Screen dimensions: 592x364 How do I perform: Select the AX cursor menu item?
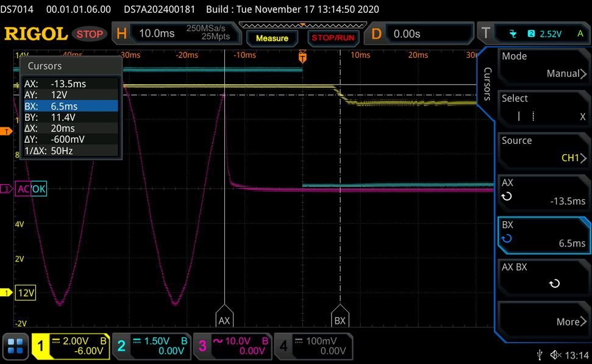[544, 193]
